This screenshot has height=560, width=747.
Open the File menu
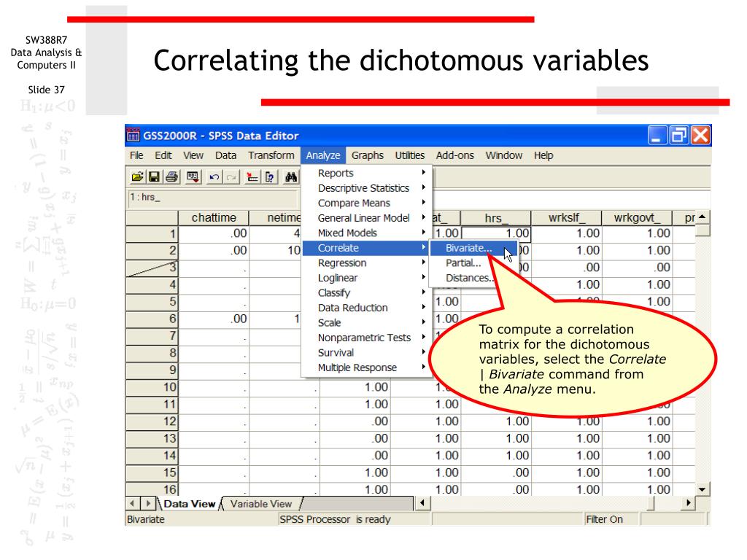pyautogui.click(x=136, y=155)
